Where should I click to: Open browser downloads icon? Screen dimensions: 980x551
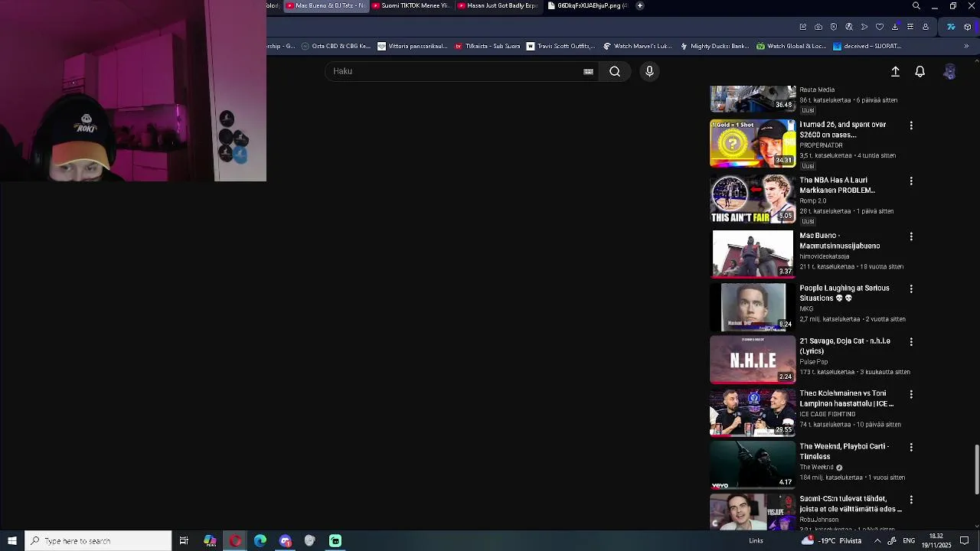click(895, 27)
